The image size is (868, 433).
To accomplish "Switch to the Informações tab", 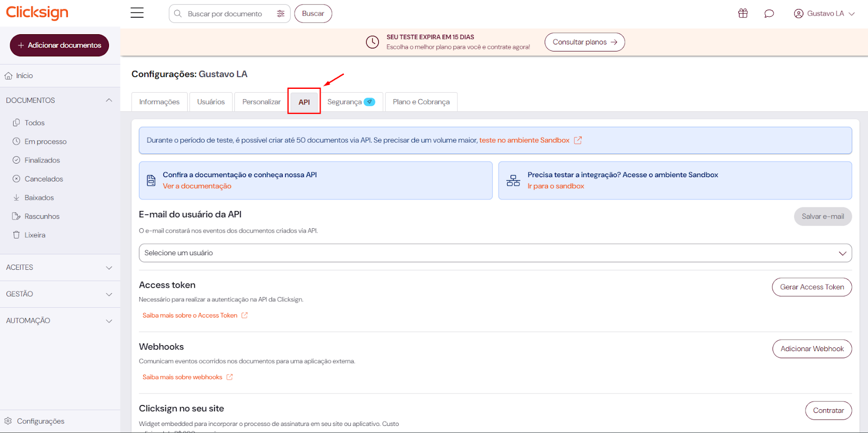I will (x=159, y=102).
